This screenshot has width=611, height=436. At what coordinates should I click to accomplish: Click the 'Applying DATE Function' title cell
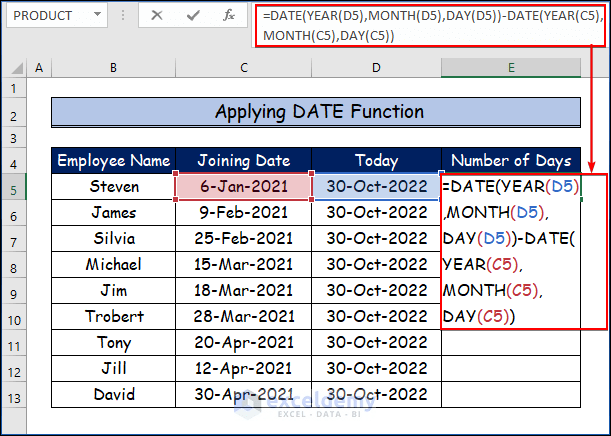(x=316, y=112)
